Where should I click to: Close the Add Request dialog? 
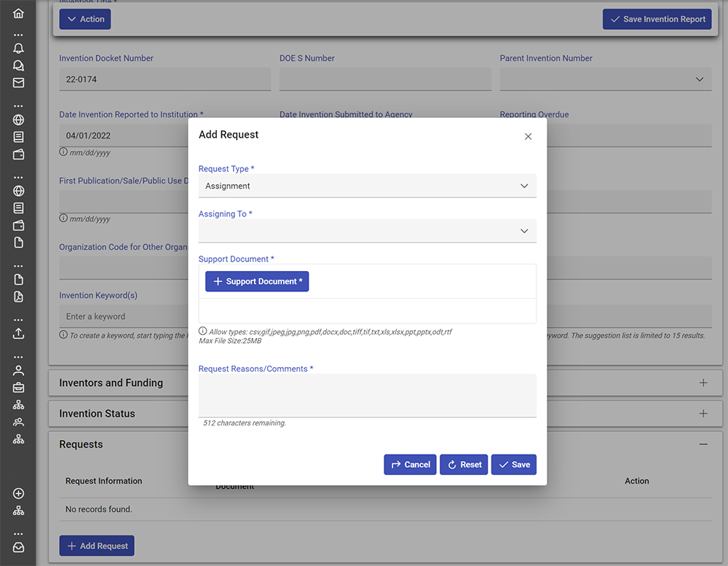click(528, 136)
